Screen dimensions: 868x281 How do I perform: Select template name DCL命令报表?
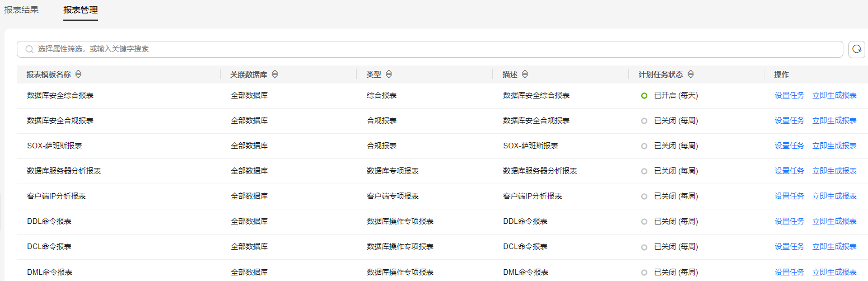tap(49, 246)
